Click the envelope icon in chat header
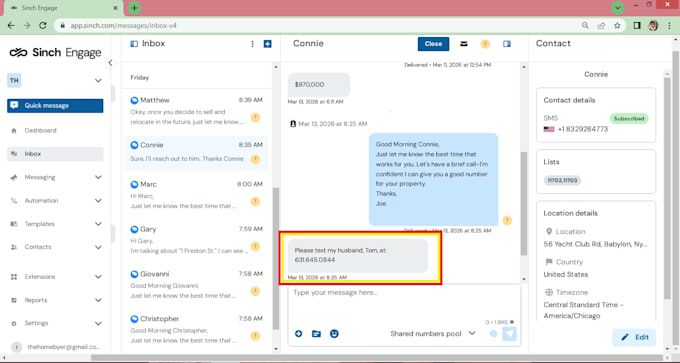 464,44
